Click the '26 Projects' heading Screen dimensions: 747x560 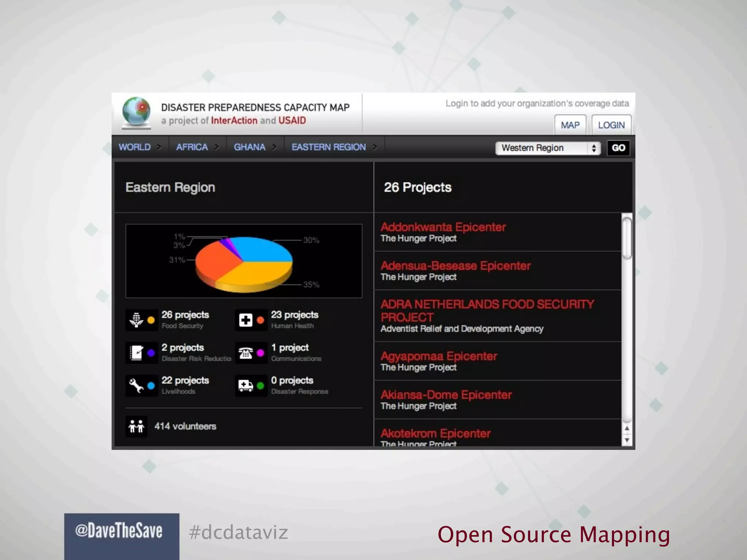418,187
